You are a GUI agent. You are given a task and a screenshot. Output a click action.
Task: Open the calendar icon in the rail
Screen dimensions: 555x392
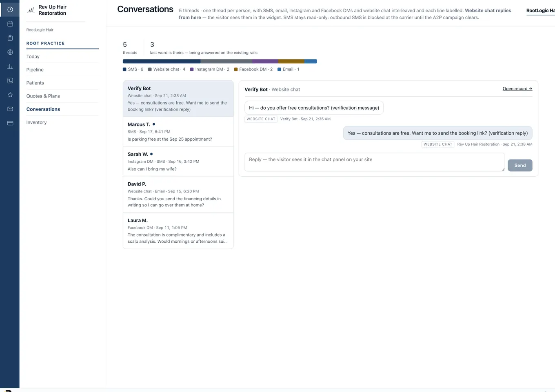coord(10,24)
